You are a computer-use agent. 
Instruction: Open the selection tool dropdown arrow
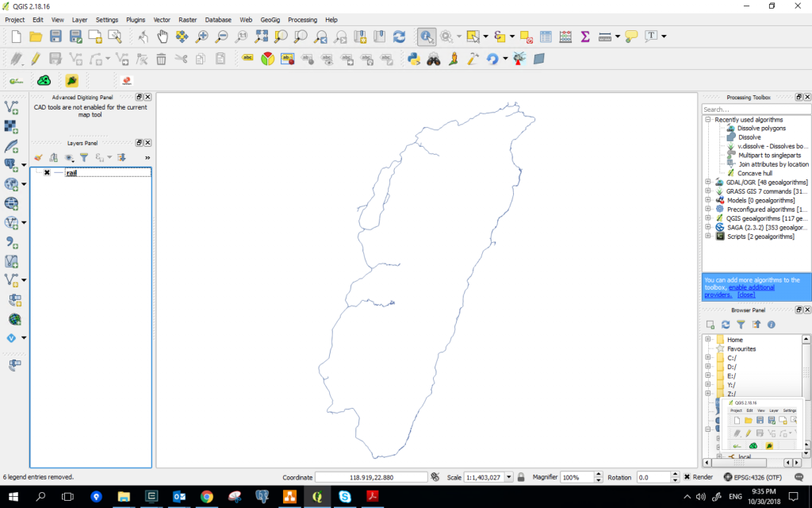point(485,37)
